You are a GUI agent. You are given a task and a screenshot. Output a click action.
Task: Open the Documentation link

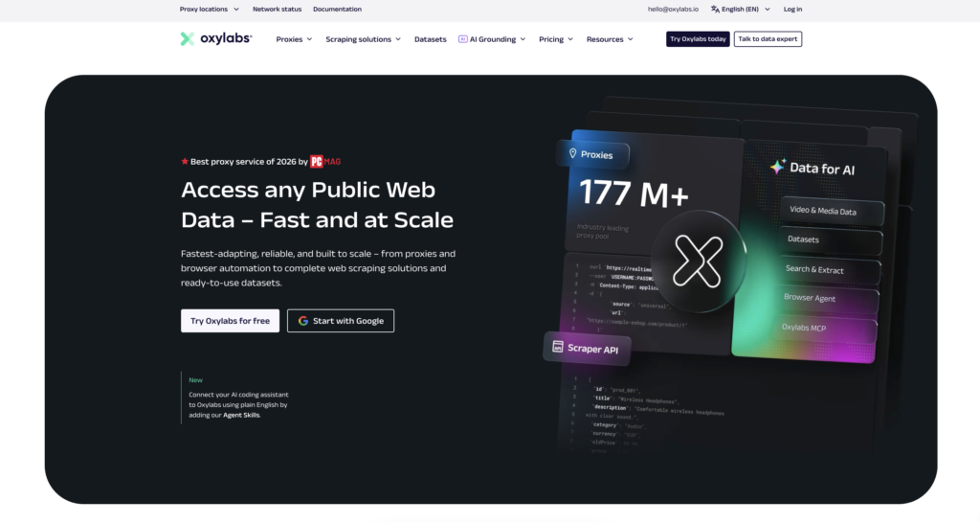tap(337, 10)
